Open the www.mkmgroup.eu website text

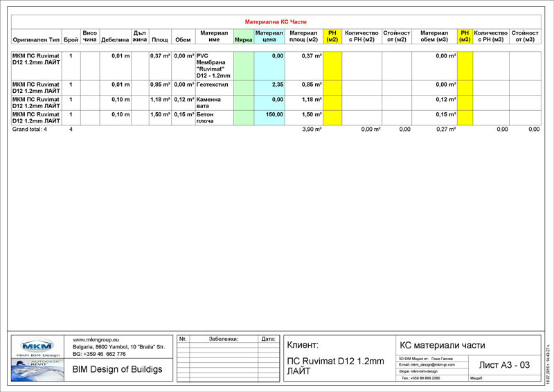(96, 339)
